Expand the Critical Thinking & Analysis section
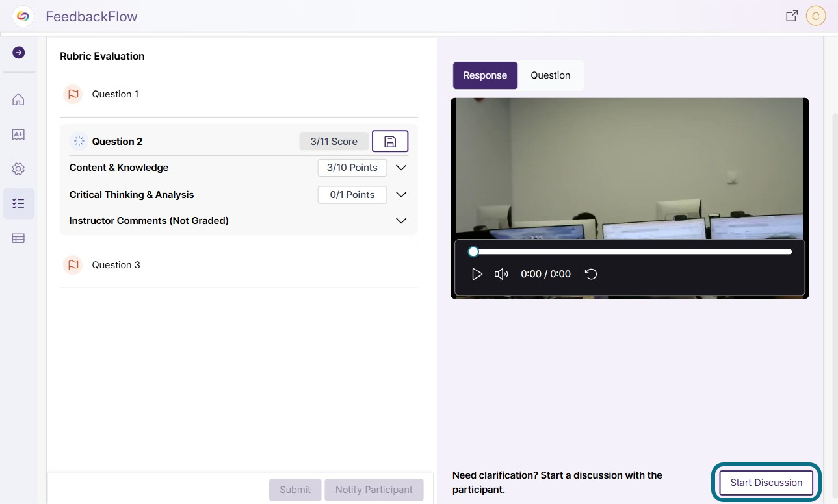838x504 pixels. point(401,195)
